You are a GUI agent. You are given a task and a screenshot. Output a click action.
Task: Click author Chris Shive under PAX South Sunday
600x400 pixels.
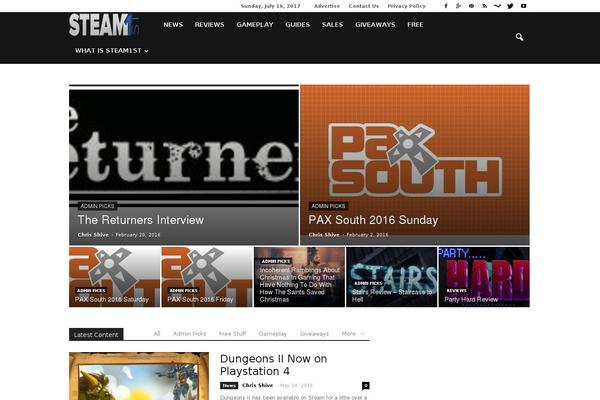click(324, 235)
